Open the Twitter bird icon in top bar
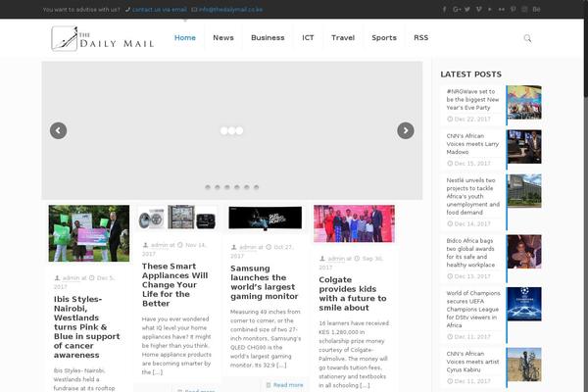The height and width of the screenshot is (392, 588). point(467,10)
